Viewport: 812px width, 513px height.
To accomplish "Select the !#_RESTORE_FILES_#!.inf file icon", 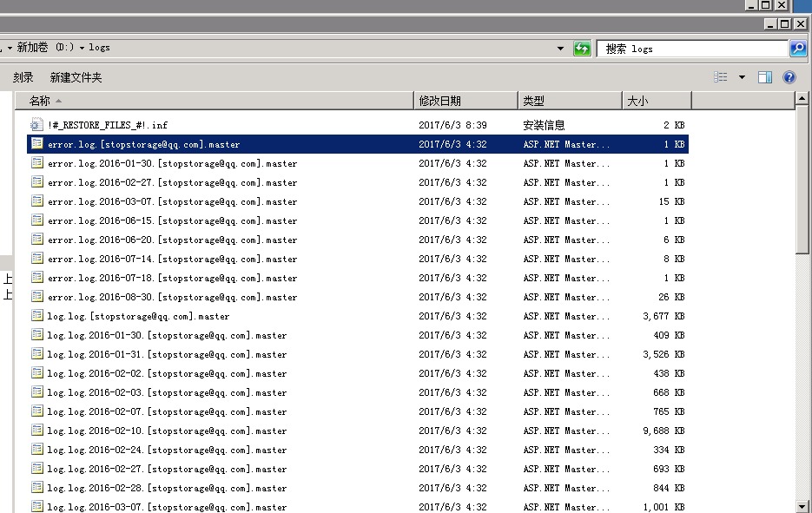I will click(x=36, y=125).
